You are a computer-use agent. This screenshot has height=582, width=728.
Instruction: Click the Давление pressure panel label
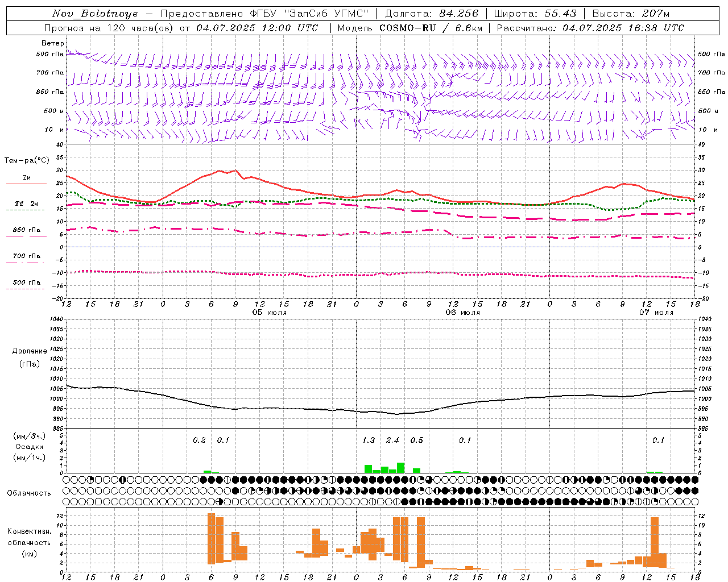coord(30,351)
